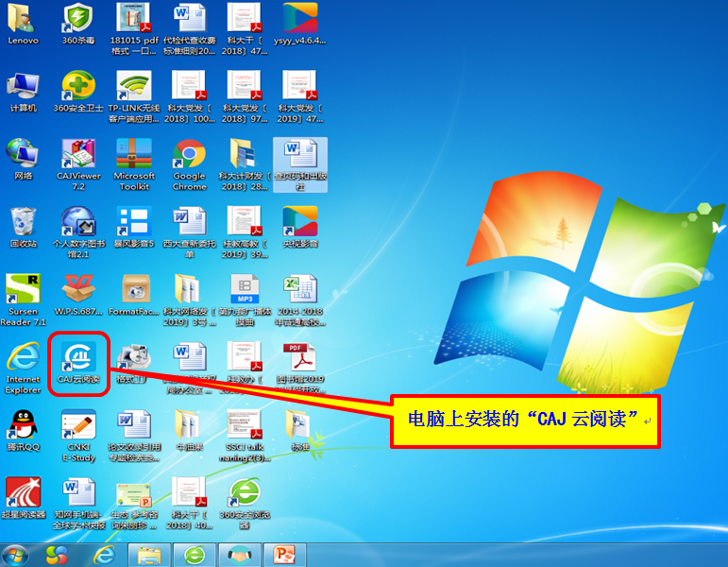Launch 个人数字图书馆2.1 shortcut
Image resolution: width=728 pixels, height=567 pixels.
click(78, 232)
